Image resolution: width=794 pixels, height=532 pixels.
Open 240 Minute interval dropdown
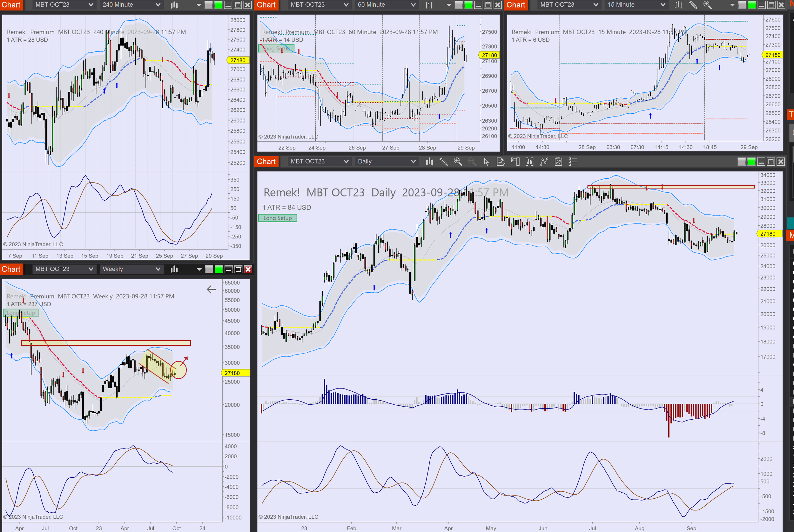point(131,5)
